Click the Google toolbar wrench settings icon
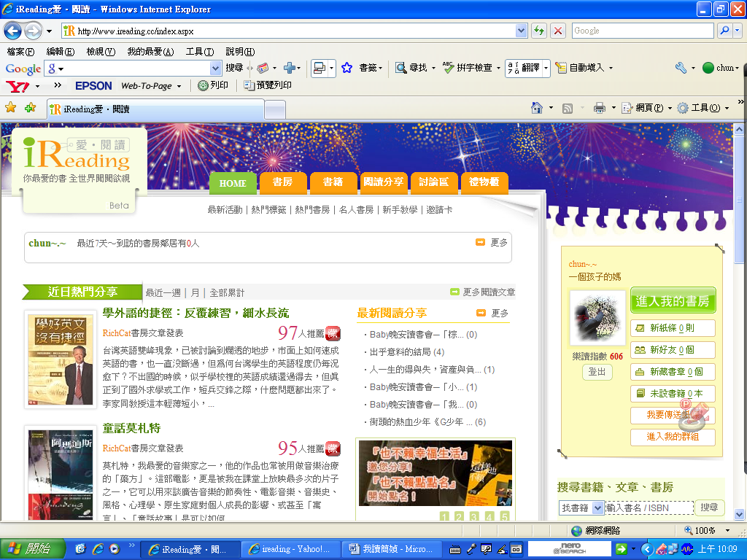The image size is (747, 560). point(681,68)
